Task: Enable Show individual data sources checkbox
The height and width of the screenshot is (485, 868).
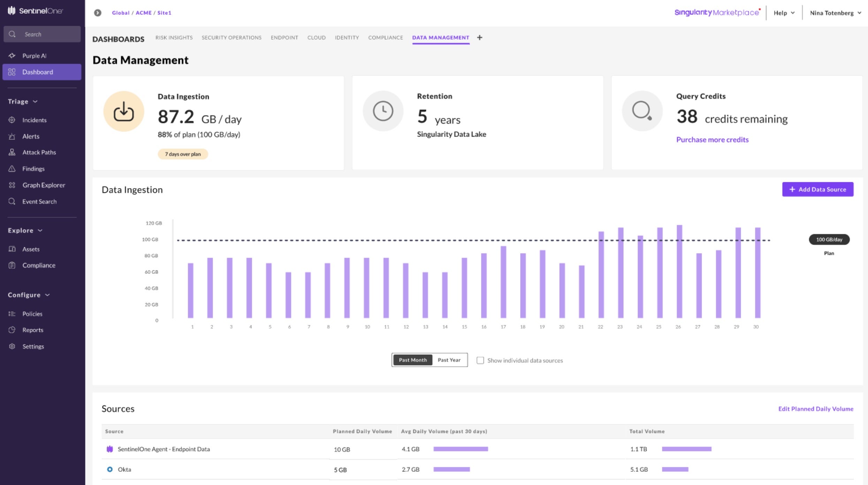Action: pos(480,360)
